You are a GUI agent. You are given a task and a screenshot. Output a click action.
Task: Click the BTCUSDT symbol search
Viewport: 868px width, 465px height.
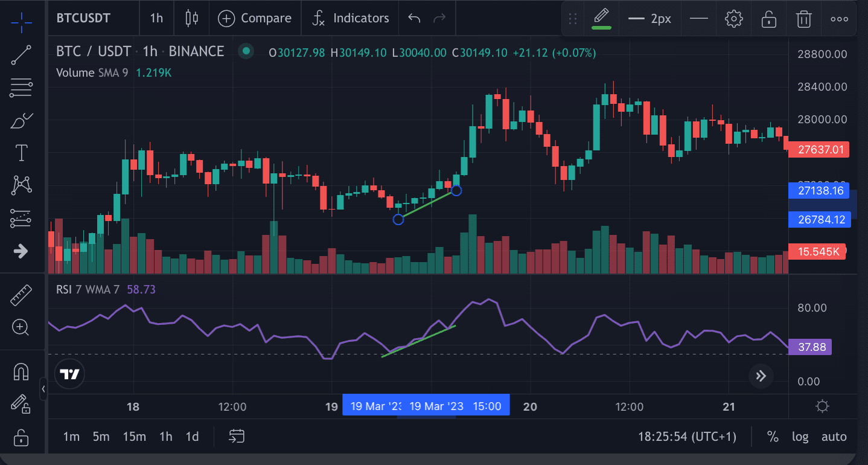tap(83, 18)
